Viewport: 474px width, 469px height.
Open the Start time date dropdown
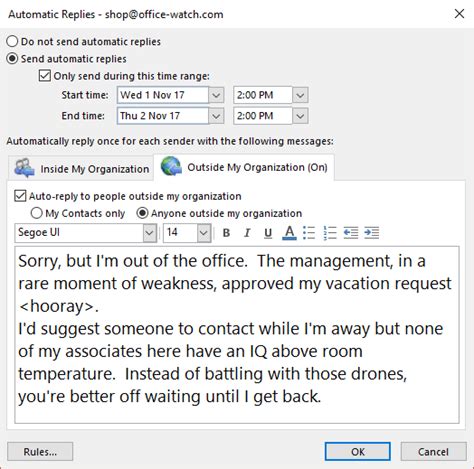click(x=216, y=95)
